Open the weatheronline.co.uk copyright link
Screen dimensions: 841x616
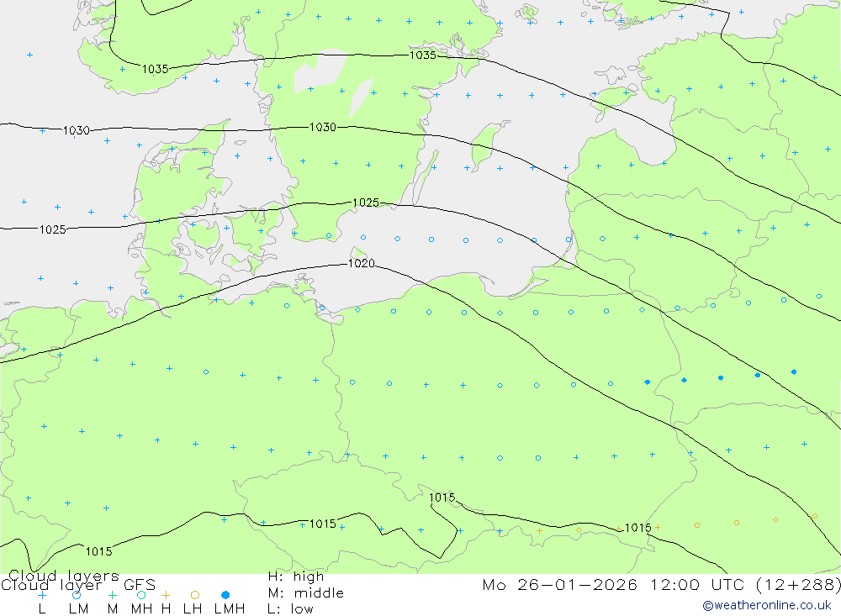coord(767,605)
